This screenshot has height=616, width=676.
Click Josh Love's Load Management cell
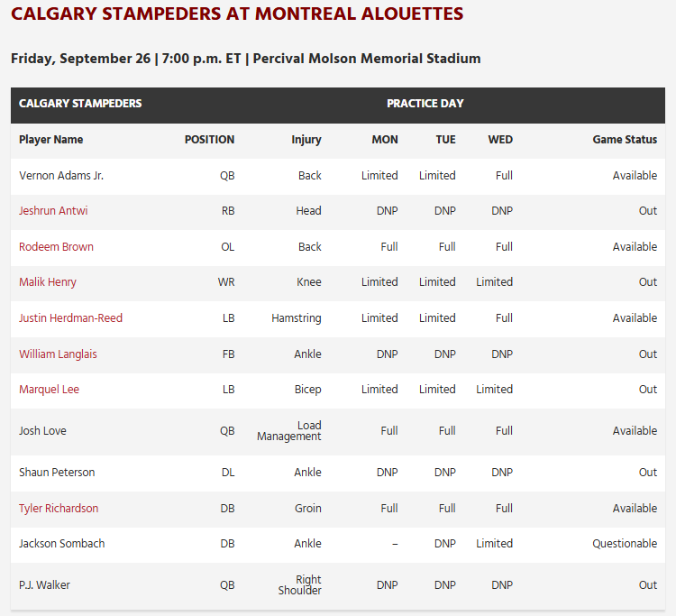tap(289, 431)
